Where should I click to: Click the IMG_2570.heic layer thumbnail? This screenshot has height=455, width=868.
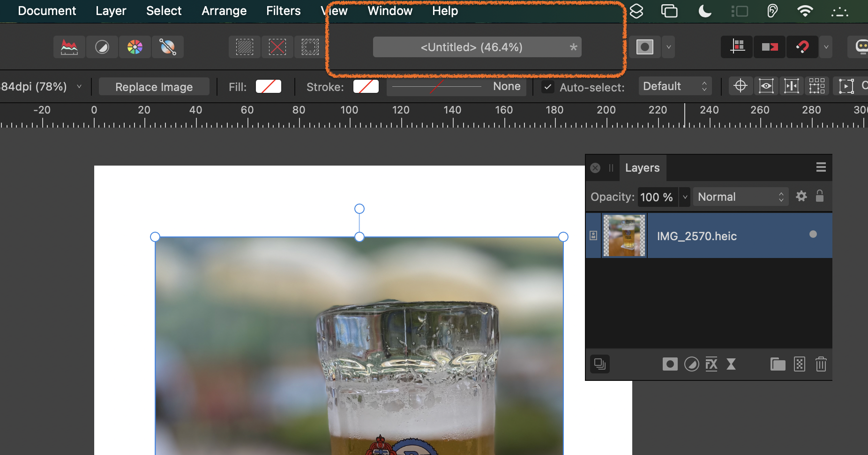click(624, 235)
